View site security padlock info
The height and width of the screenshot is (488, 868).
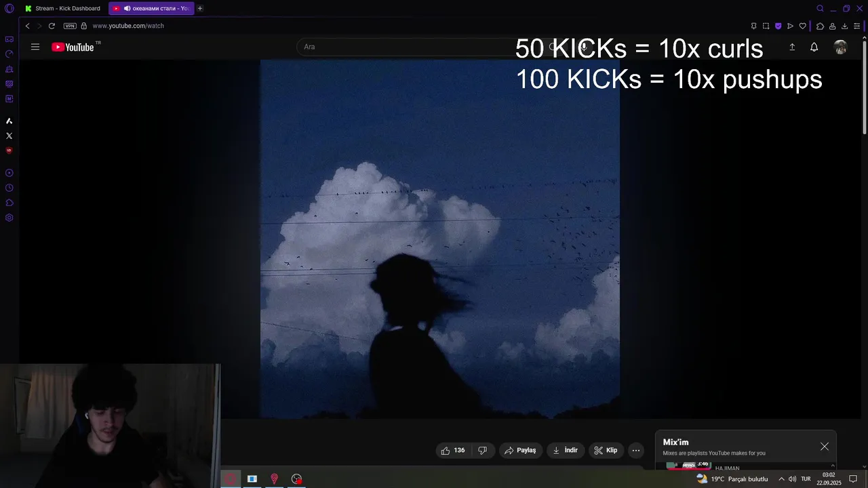[84, 26]
